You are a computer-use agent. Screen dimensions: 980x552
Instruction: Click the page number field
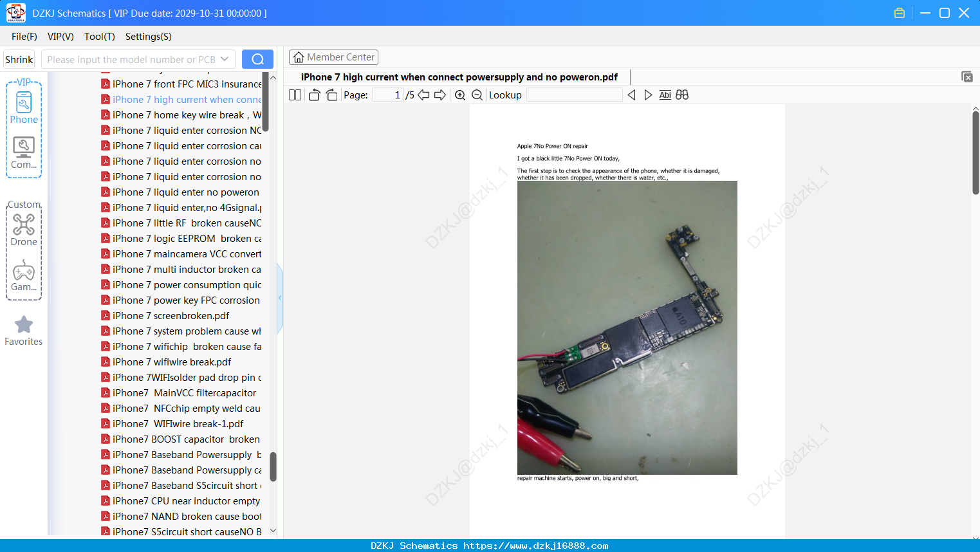click(x=388, y=95)
